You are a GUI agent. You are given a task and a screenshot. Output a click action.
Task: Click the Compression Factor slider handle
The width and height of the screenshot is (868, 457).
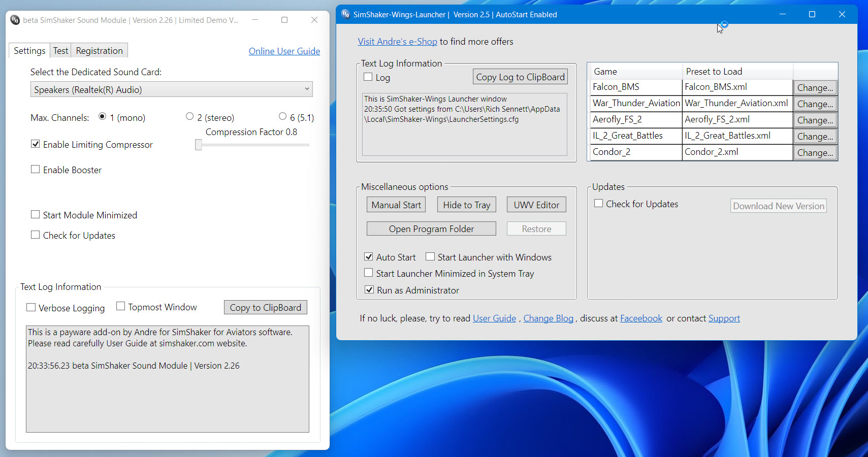(199, 145)
